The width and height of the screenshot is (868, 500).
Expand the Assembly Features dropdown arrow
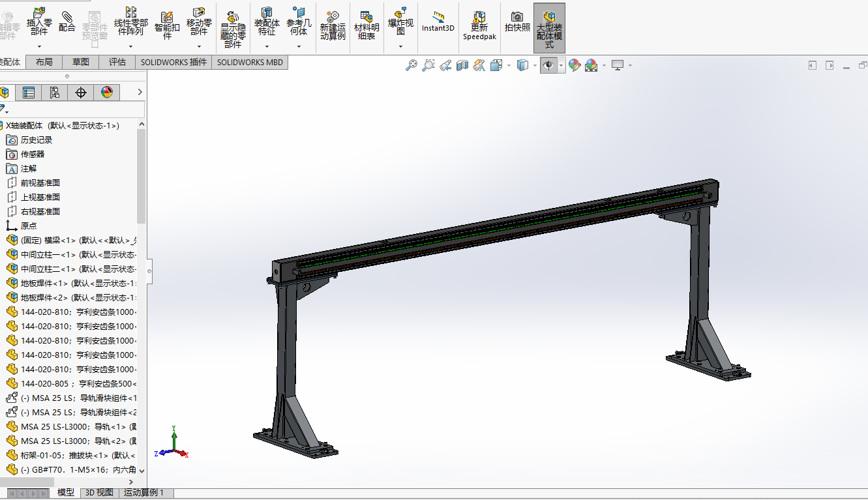pyautogui.click(x=267, y=46)
